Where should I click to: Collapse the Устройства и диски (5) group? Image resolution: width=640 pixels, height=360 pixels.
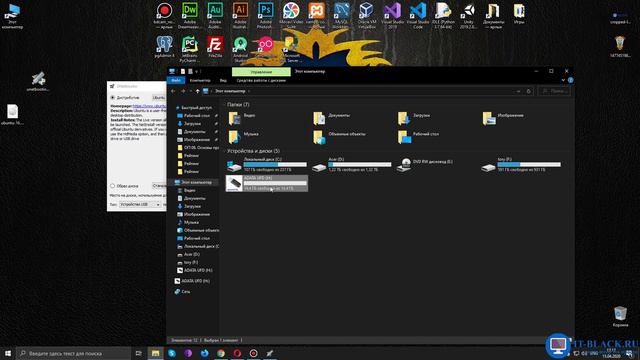click(253, 151)
